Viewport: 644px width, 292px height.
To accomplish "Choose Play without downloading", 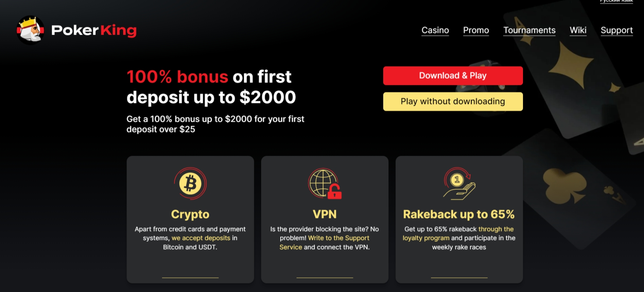I will [x=453, y=101].
